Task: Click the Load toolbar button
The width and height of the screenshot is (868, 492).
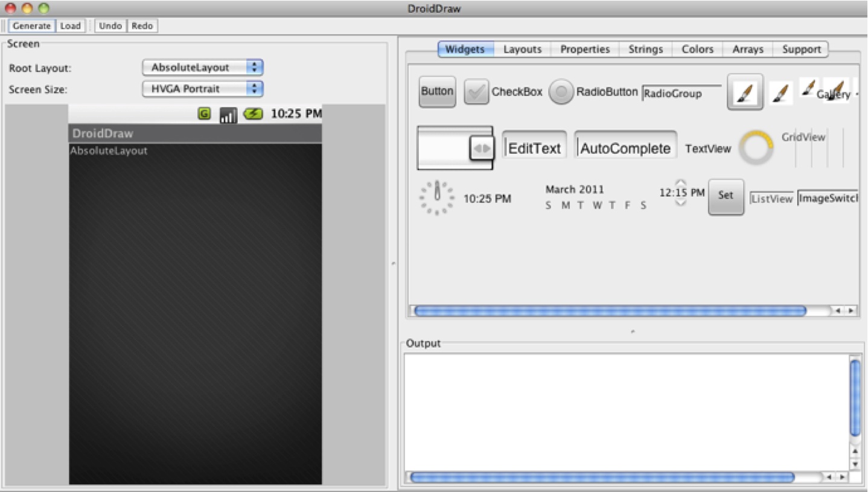Action: tap(70, 26)
